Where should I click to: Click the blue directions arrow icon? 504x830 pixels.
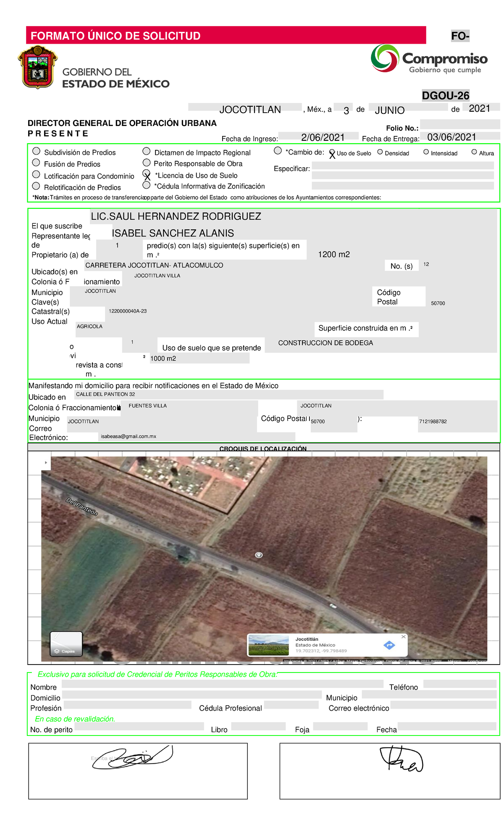point(389,645)
